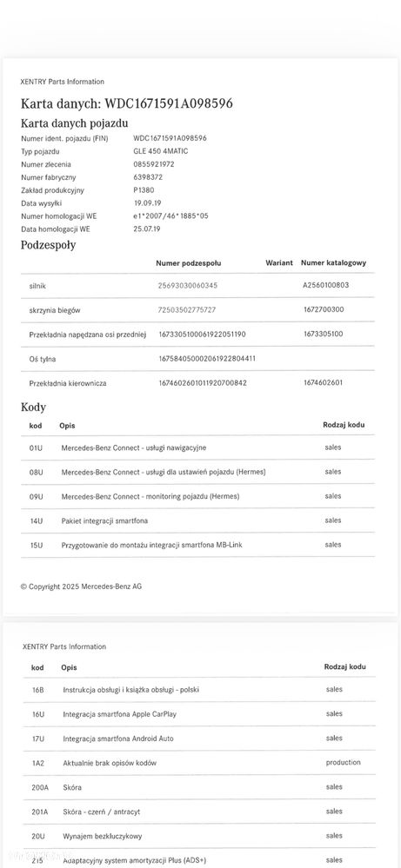This screenshot has width=401, height=868.
Task: Select code row 01U for navigation services
Action: coord(197,447)
